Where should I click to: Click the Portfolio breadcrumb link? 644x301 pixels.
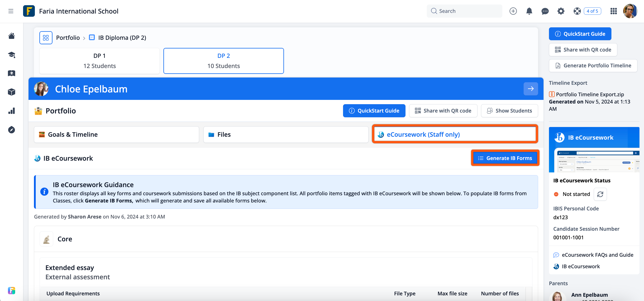(68, 38)
